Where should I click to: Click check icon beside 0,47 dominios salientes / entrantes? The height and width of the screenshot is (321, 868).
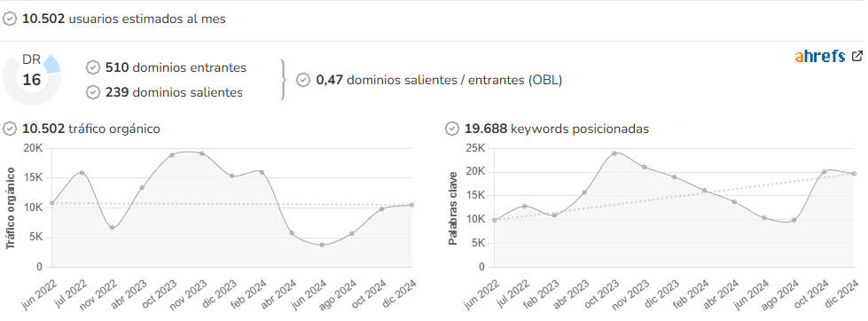coord(303,80)
